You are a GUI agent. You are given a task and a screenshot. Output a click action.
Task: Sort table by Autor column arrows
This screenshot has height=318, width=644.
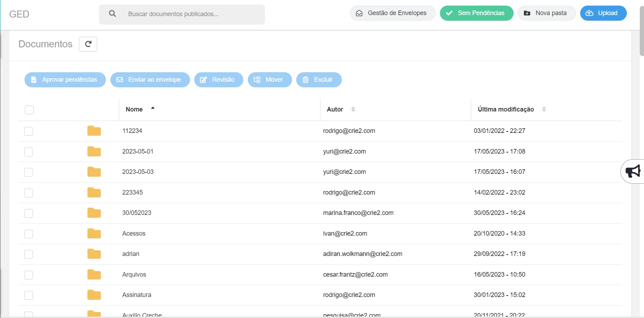pos(353,109)
